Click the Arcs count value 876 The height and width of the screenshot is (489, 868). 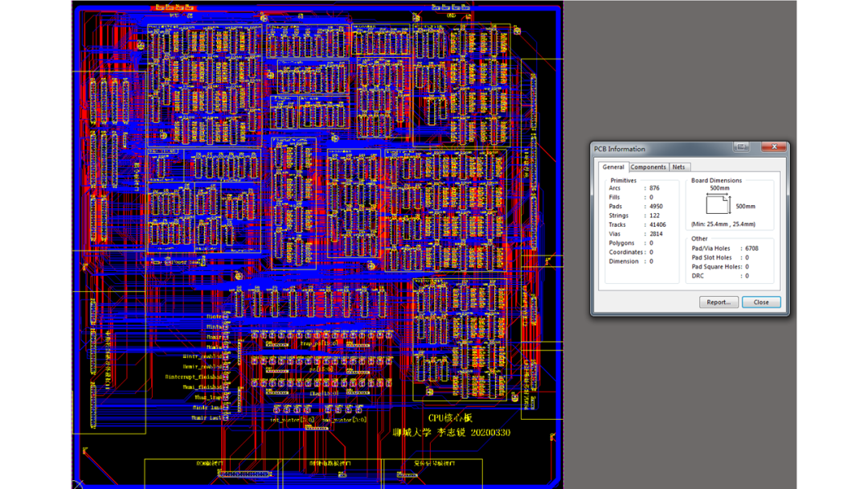(x=654, y=187)
